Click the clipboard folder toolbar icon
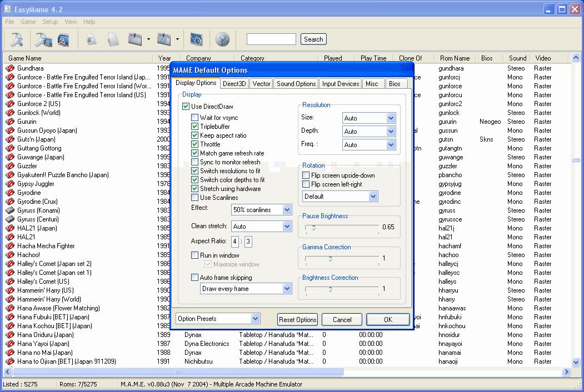Image resolution: width=584 pixels, height=392 pixels. point(135,39)
